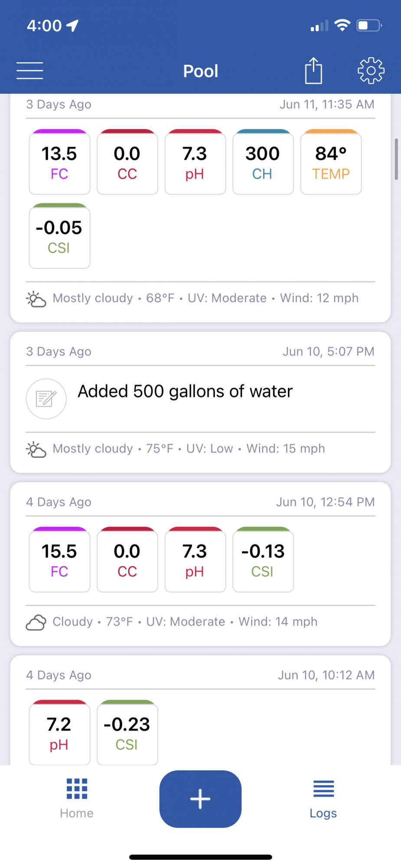Image resolution: width=401 pixels, height=868 pixels.
Task: Select the 7.2 pH tile
Action: click(59, 732)
